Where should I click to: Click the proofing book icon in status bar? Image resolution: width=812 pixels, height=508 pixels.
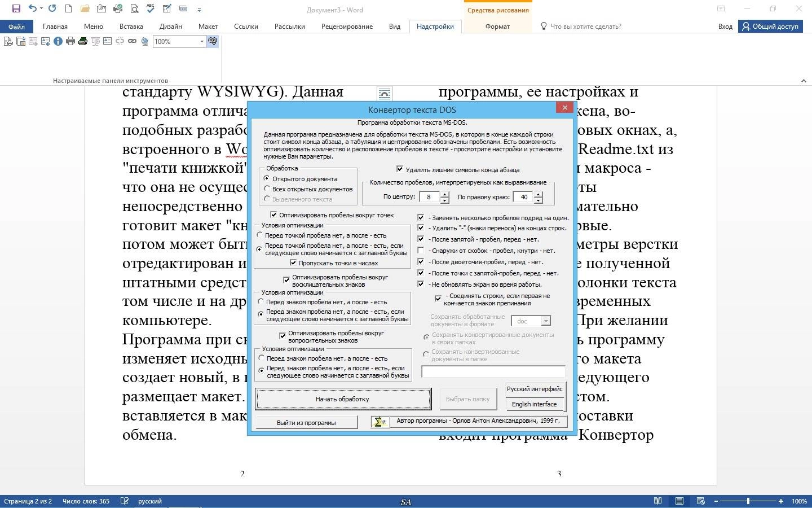(x=125, y=501)
